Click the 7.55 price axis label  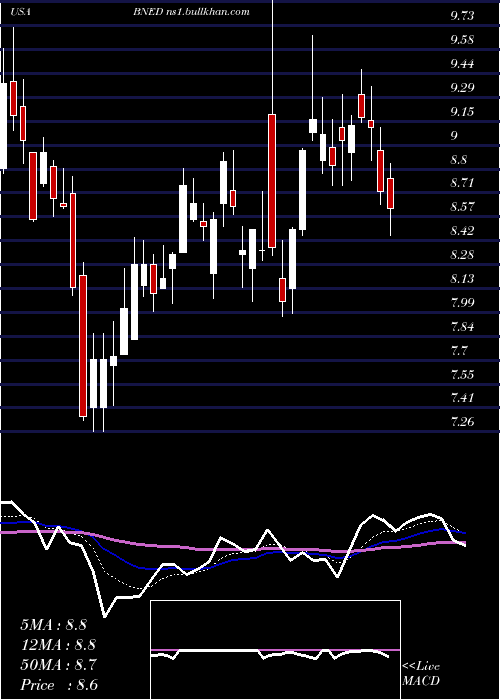[462, 374]
